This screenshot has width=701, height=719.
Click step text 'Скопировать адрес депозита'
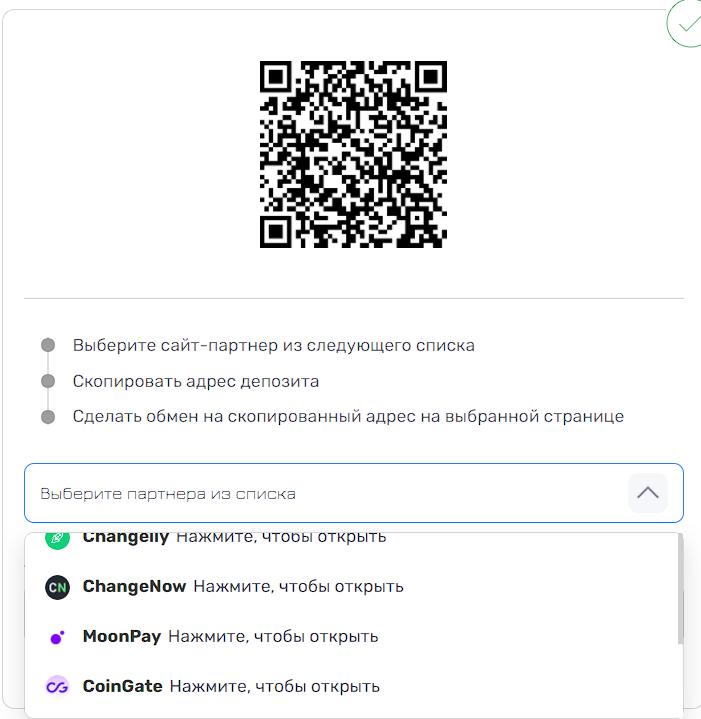pyautogui.click(x=196, y=381)
